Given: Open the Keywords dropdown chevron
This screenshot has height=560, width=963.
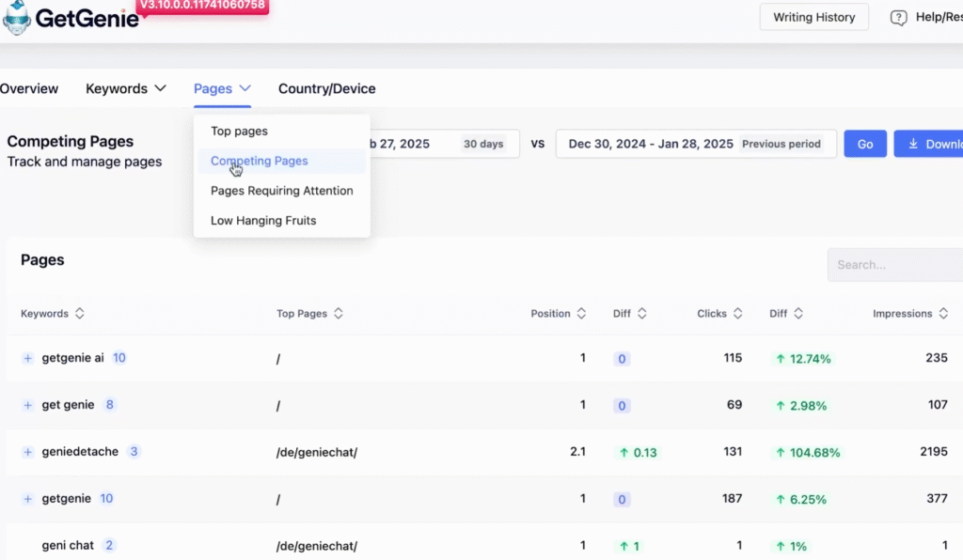Looking at the screenshot, I should (160, 88).
